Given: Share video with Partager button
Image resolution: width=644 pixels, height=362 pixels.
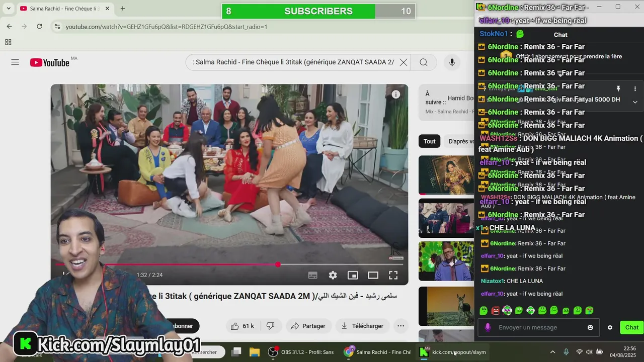Looking at the screenshot, I should (308, 326).
